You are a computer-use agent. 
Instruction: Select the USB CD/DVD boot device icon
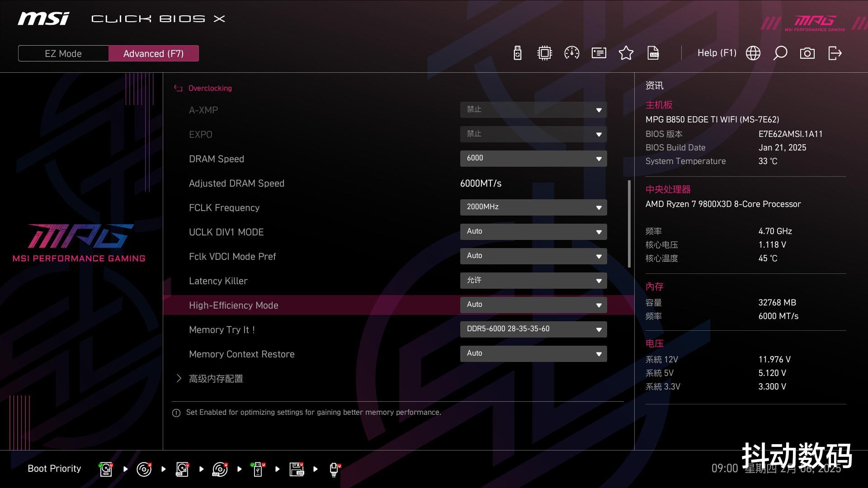(x=220, y=469)
